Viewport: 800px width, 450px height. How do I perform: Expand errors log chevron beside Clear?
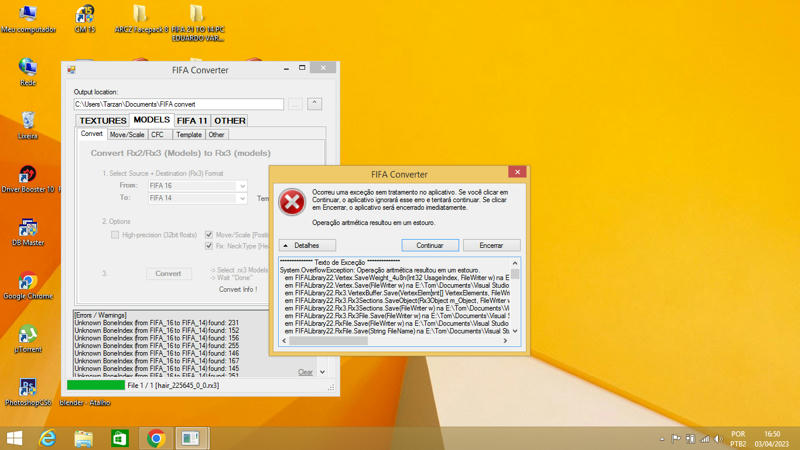click(x=322, y=372)
